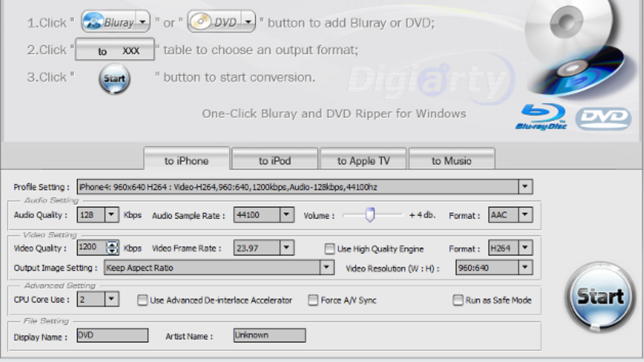The image size is (644, 362).
Task: Click the Artist Name input field
Action: (269, 335)
